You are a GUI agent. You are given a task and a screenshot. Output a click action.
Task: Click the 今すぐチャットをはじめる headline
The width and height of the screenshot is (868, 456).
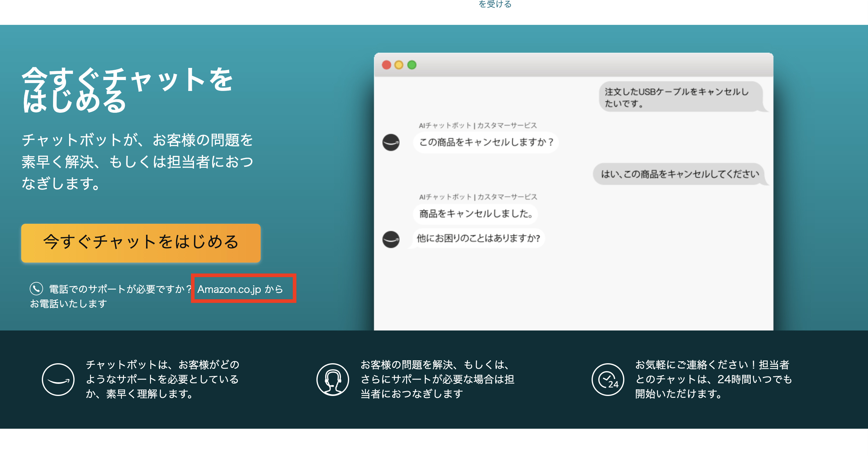click(127, 90)
